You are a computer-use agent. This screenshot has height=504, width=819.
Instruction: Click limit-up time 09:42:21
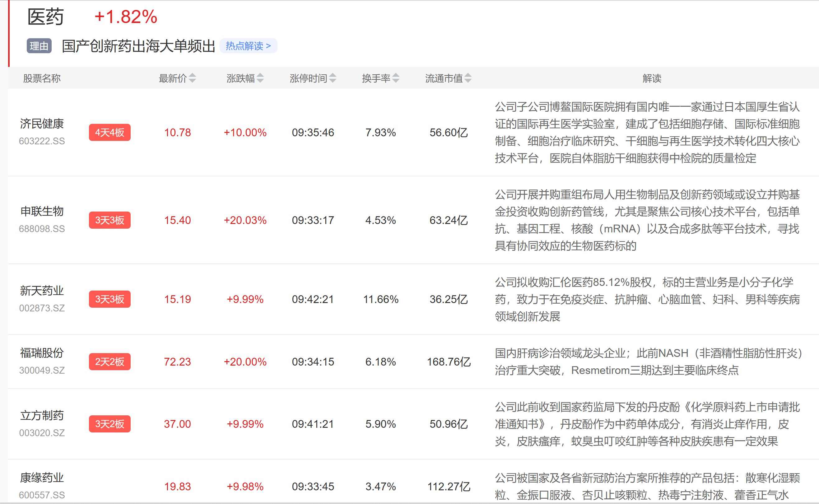point(313,299)
